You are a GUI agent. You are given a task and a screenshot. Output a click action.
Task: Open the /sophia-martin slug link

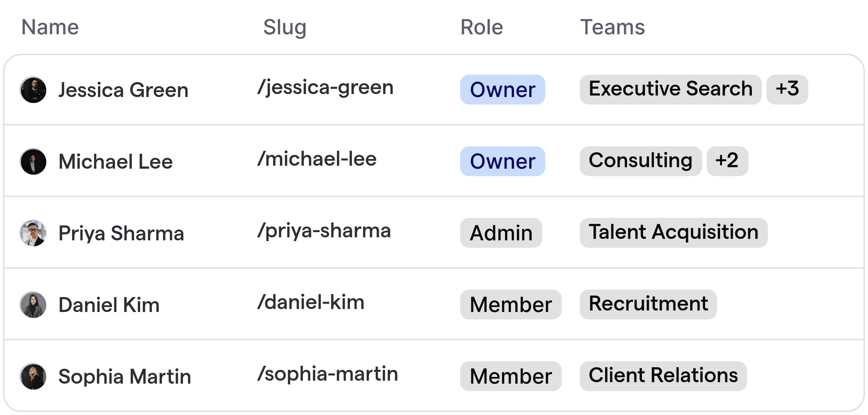pos(328,373)
